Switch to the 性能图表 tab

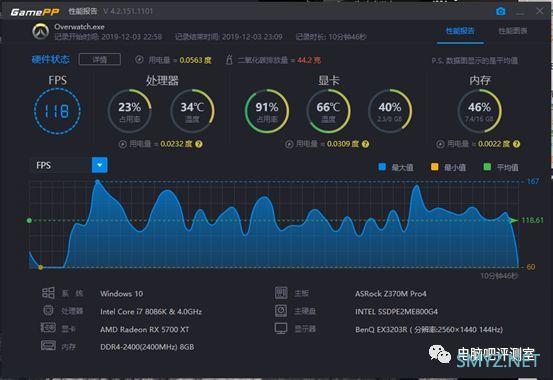click(x=512, y=31)
